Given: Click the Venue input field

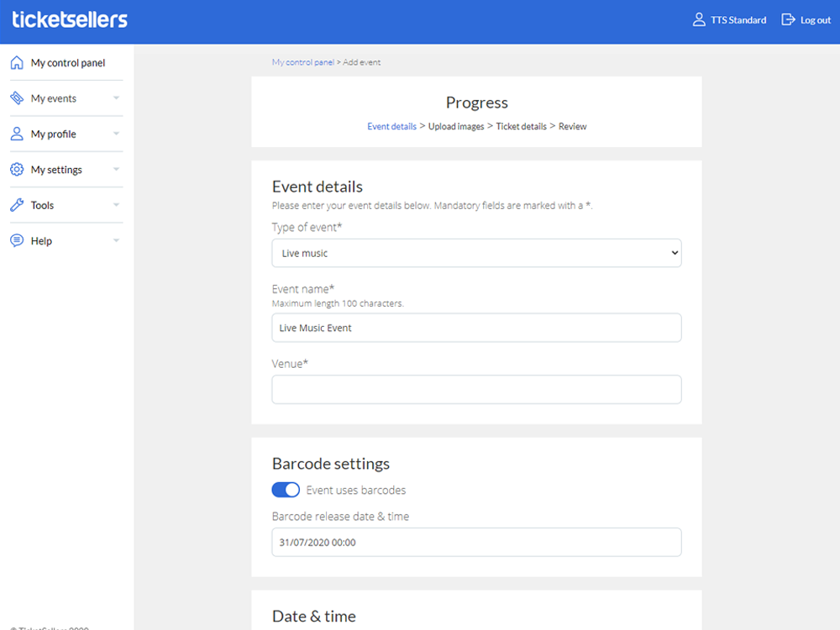Looking at the screenshot, I should point(476,389).
